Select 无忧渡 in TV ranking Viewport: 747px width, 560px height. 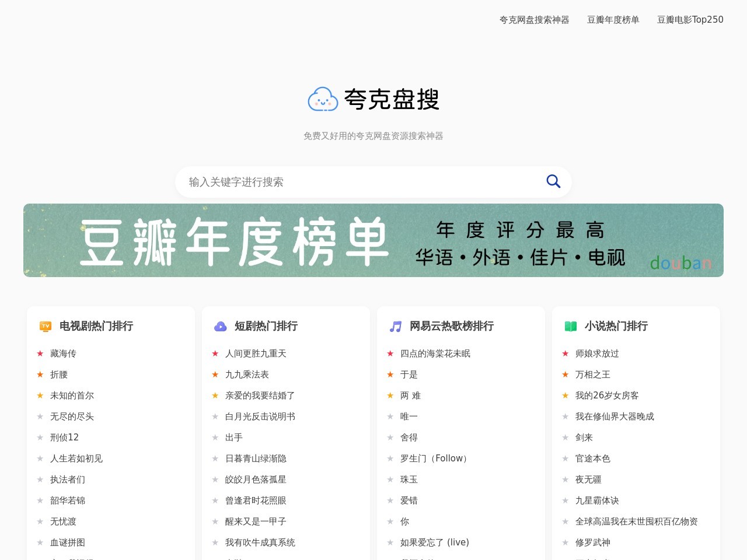pyautogui.click(x=63, y=521)
